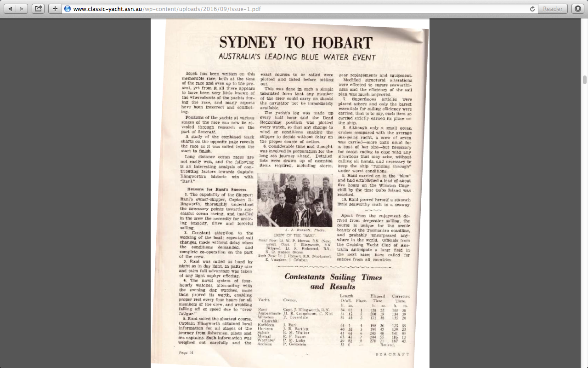Viewport: 588px width, 368px height.
Task: Click the Reader button
Action: (x=553, y=9)
